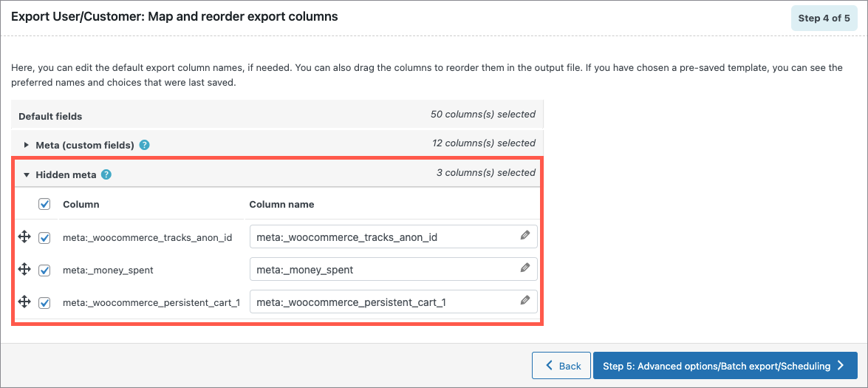Open help tooltip beside Meta (custom fields)
The image size is (868, 388).
pos(145,146)
